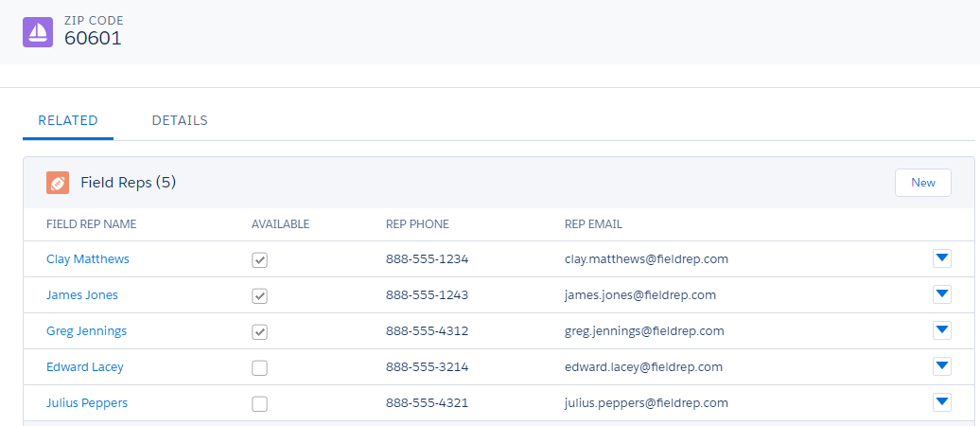Open Julius Peppers row action menu
This screenshot has height=426, width=980.
(942, 402)
